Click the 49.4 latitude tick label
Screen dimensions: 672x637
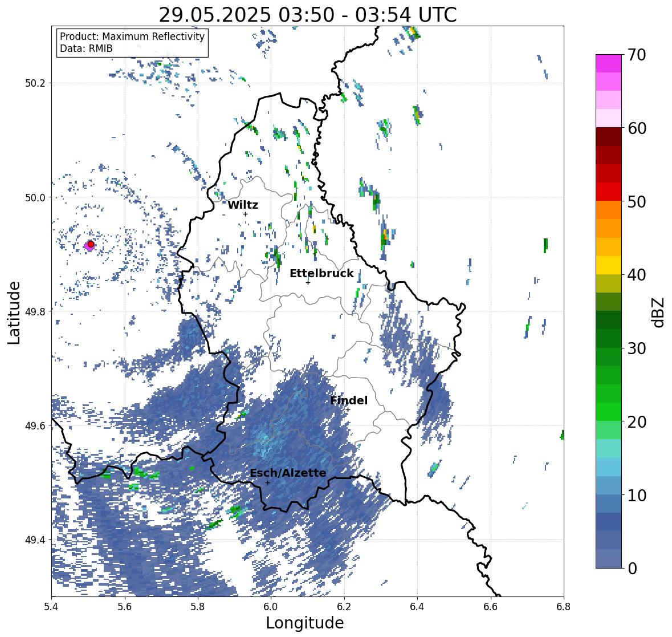coord(35,540)
